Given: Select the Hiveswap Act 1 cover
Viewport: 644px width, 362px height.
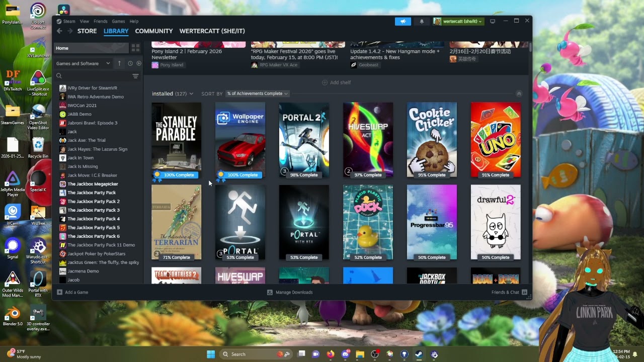Looking at the screenshot, I should pyautogui.click(x=368, y=140).
